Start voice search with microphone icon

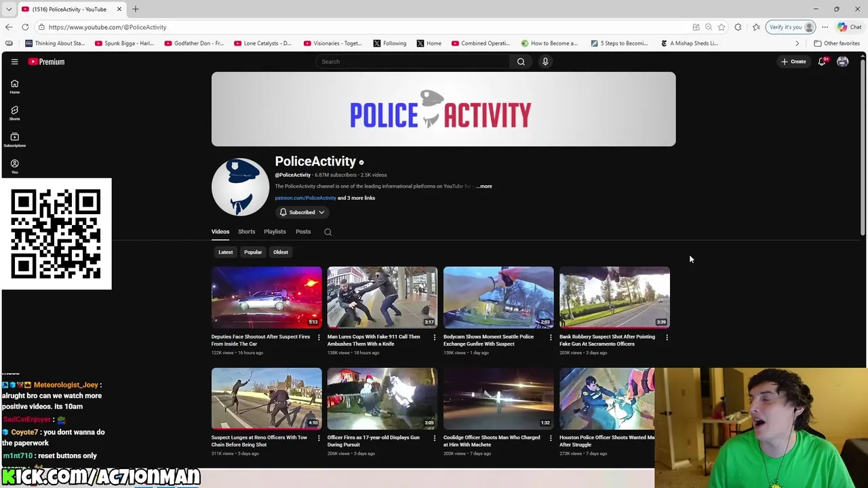[x=545, y=62]
